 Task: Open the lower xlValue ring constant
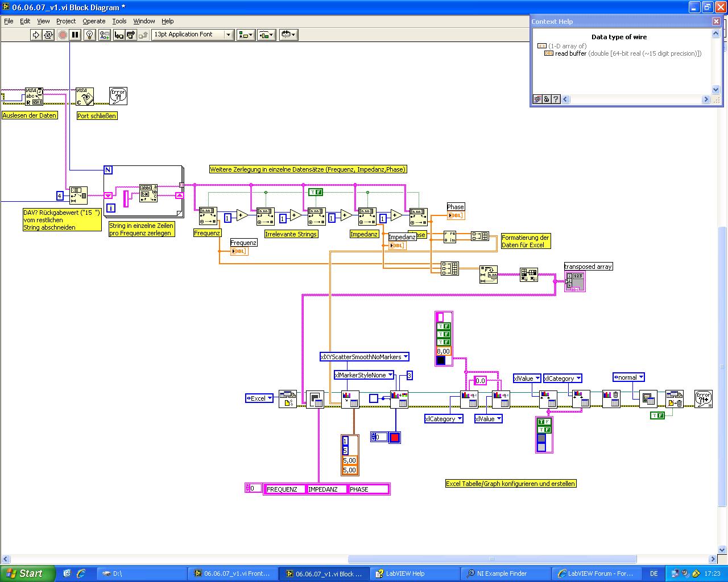(x=489, y=419)
